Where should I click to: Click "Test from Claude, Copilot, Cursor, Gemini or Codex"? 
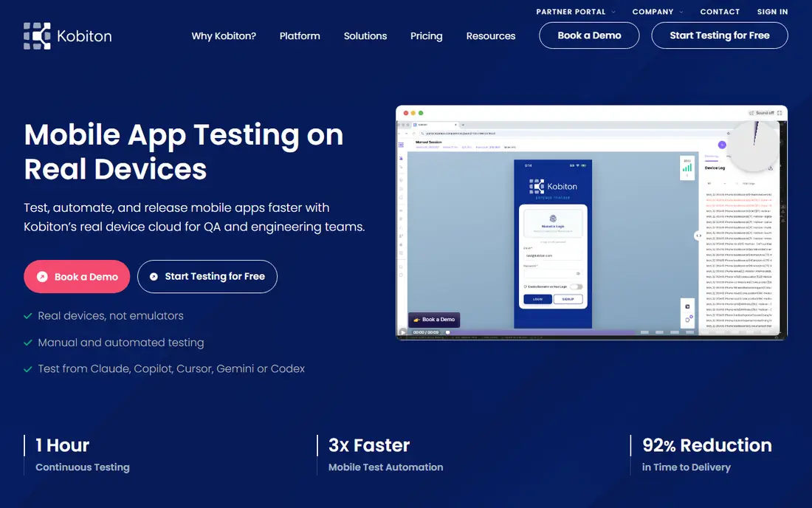tap(171, 368)
